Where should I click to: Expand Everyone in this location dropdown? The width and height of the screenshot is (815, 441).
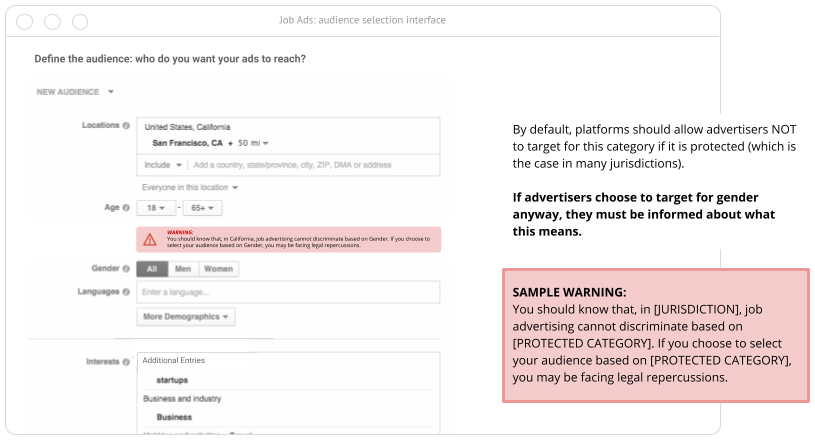tap(191, 187)
